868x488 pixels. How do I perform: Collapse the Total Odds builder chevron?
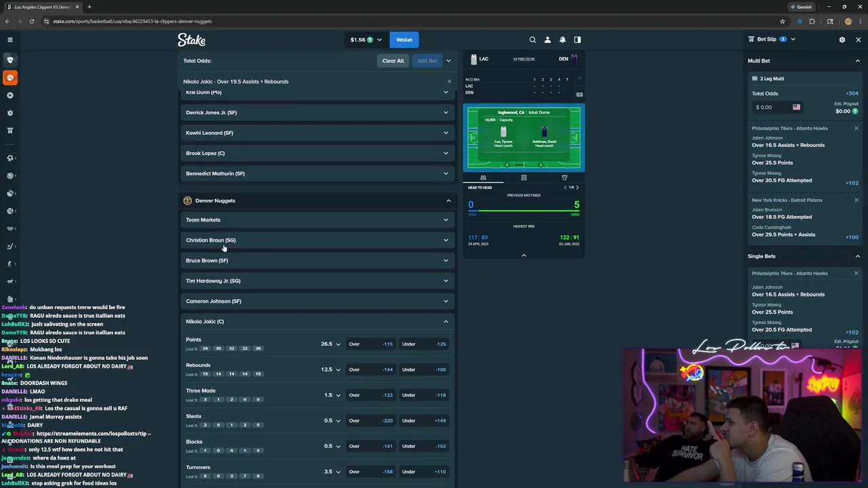pyautogui.click(x=448, y=61)
